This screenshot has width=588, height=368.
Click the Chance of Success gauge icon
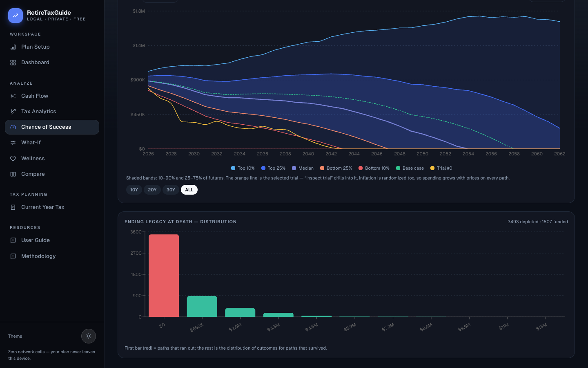[x=13, y=127]
